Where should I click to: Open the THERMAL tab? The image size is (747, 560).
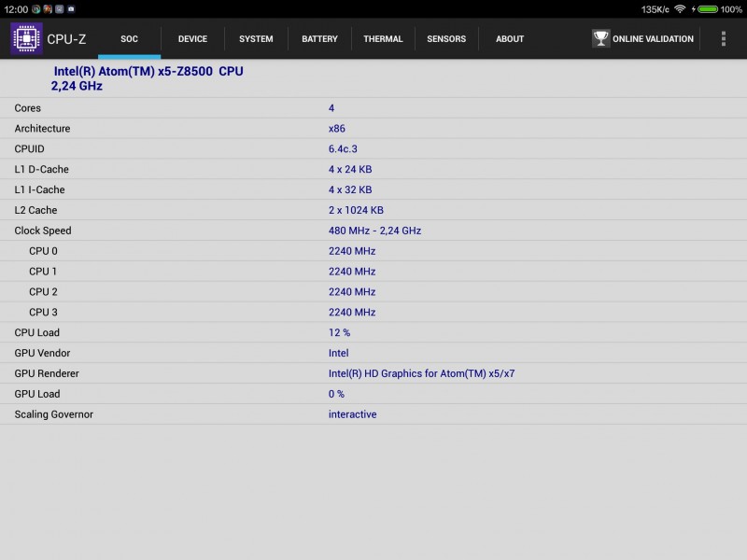tap(383, 39)
